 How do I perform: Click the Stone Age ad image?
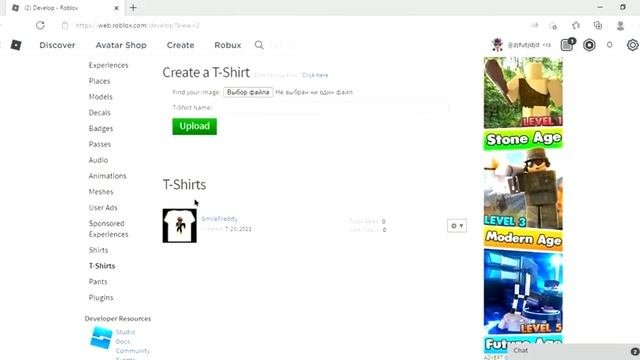523,104
